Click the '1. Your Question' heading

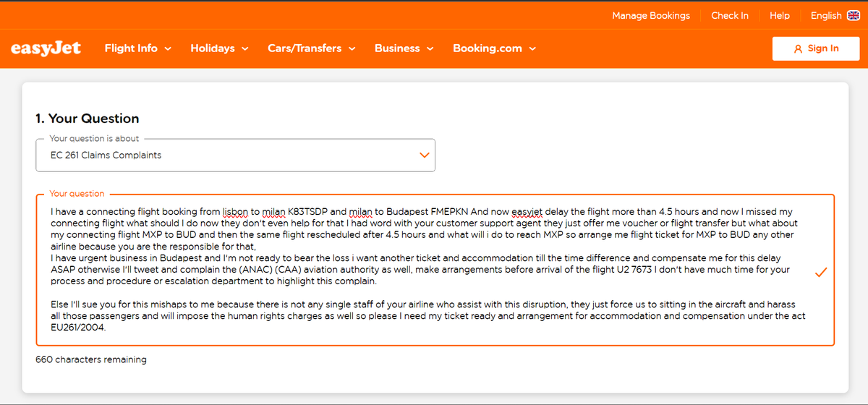tap(88, 119)
